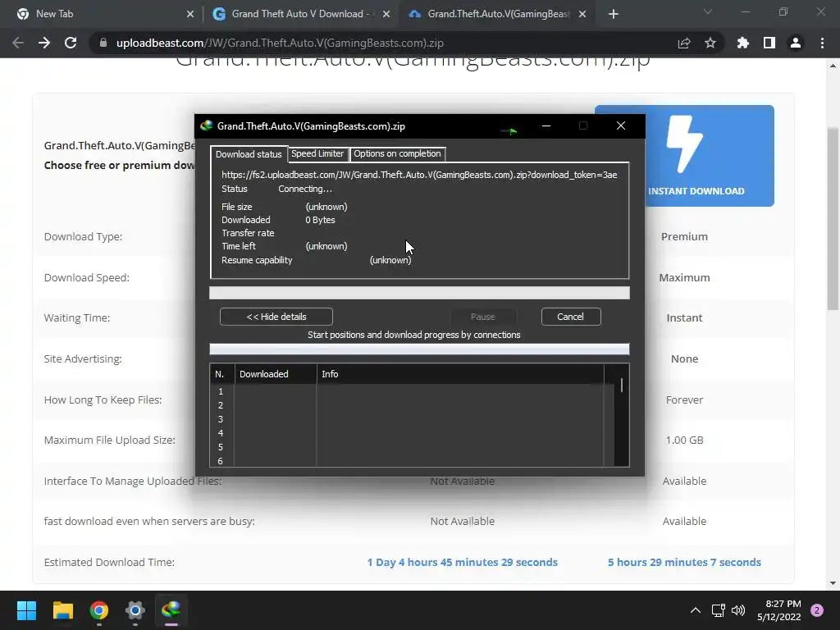
Task: Open Chrome profile icon
Action: point(796,43)
